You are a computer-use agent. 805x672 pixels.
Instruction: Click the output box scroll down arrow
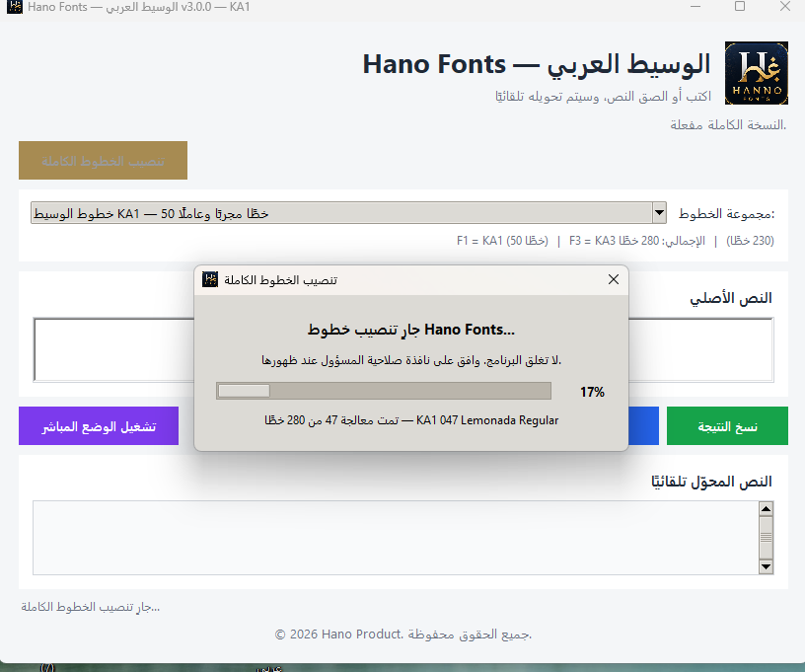[766, 566]
